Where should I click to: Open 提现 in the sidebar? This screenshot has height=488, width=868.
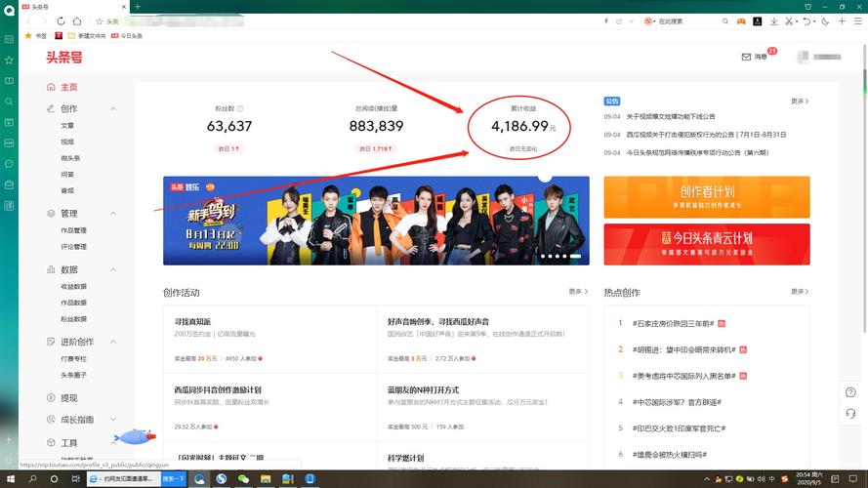(69, 398)
